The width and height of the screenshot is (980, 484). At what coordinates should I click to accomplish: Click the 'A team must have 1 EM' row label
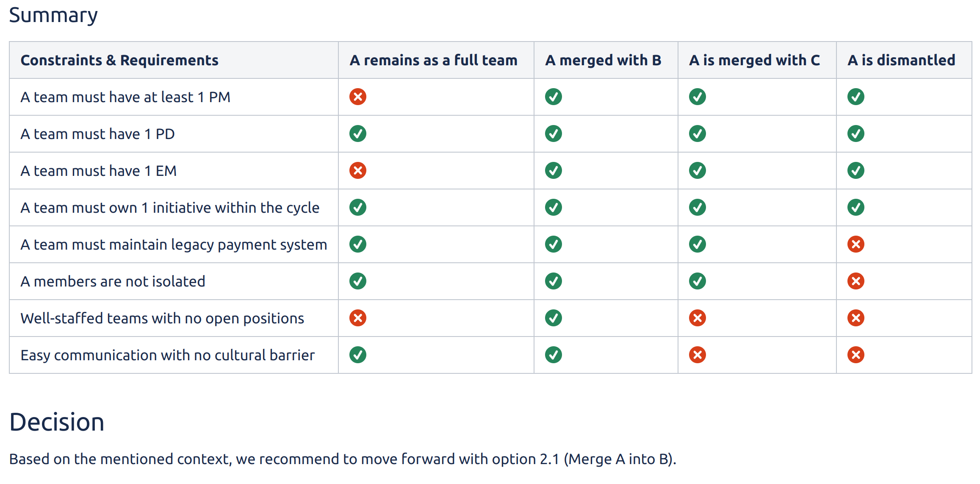[x=98, y=171]
